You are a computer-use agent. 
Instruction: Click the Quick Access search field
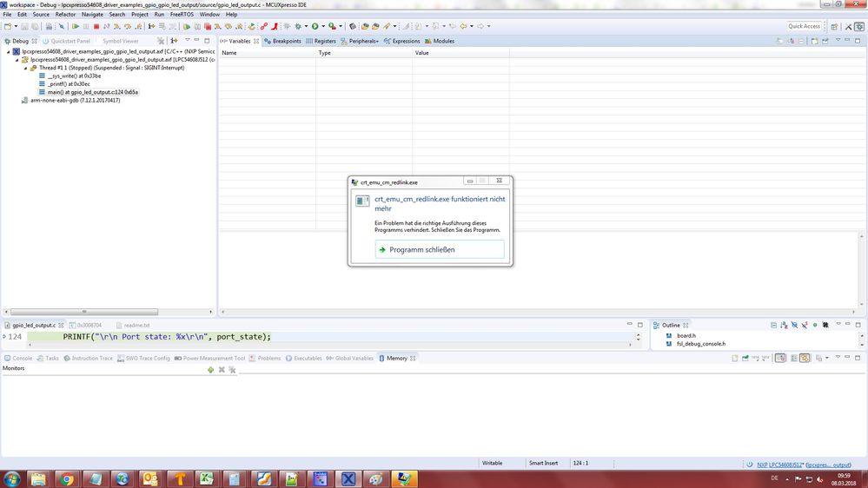tap(804, 26)
